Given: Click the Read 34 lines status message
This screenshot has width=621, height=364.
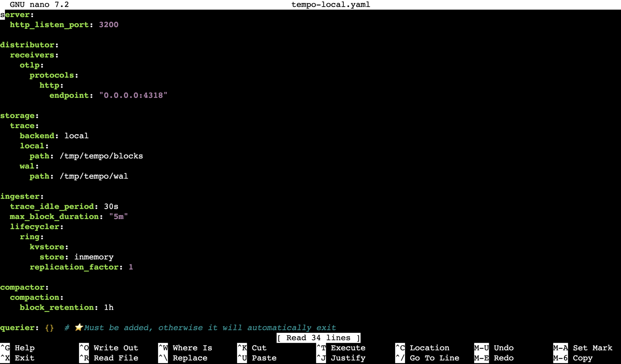Looking at the screenshot, I should pos(319,338).
